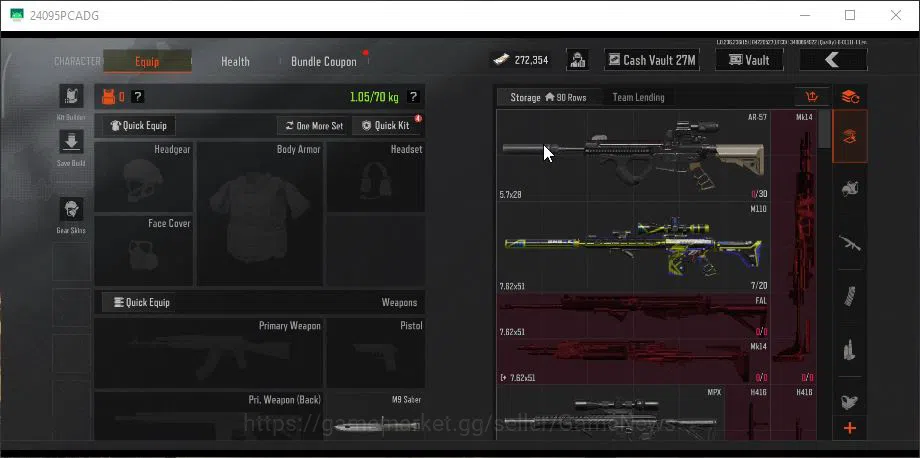
Task: Select the M110 sniper rifle in storage
Action: point(633,247)
